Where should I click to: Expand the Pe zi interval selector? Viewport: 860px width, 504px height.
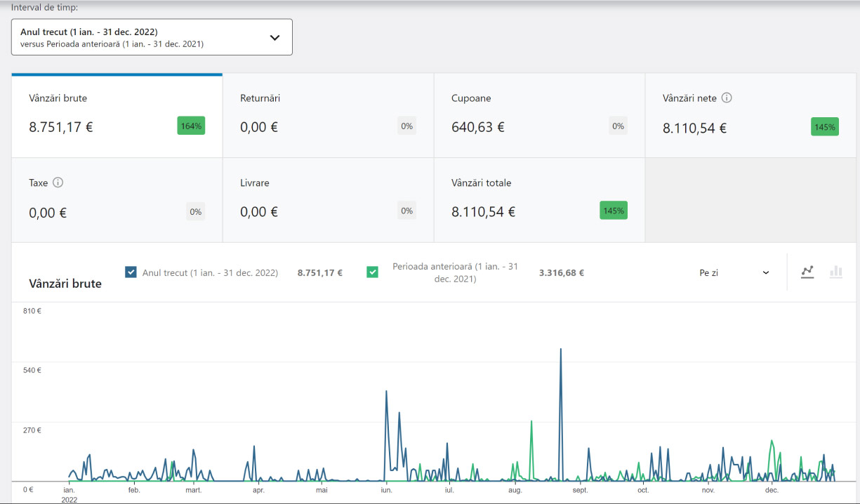[x=734, y=272]
